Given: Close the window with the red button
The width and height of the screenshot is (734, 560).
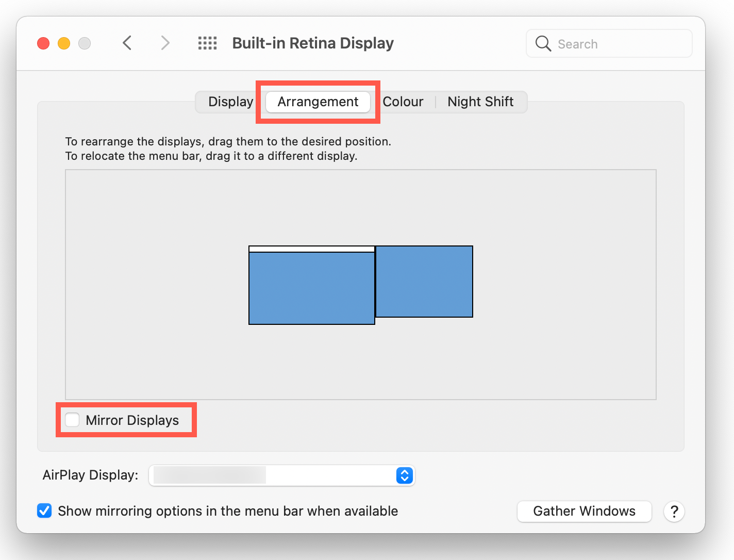Looking at the screenshot, I should [x=43, y=43].
